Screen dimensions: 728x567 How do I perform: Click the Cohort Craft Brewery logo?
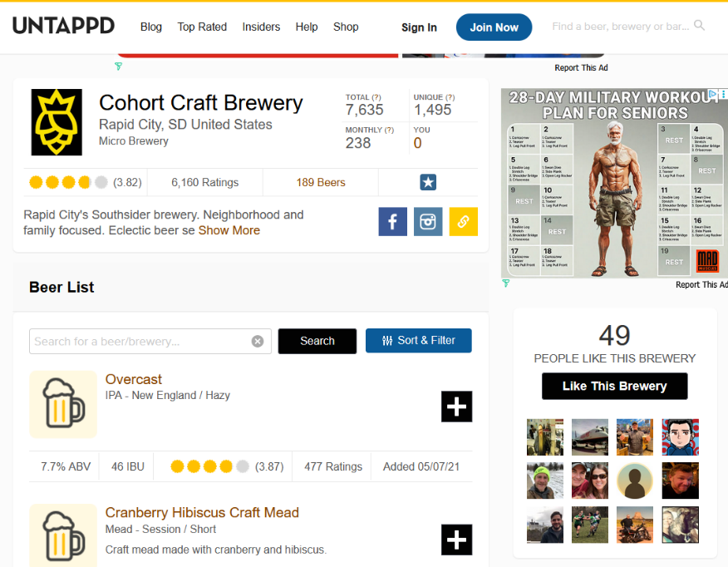57,122
